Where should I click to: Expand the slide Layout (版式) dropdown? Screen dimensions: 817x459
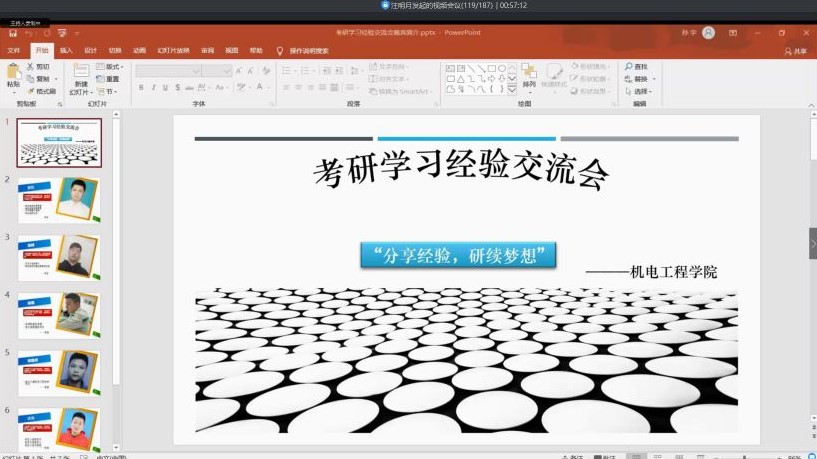click(x=112, y=67)
